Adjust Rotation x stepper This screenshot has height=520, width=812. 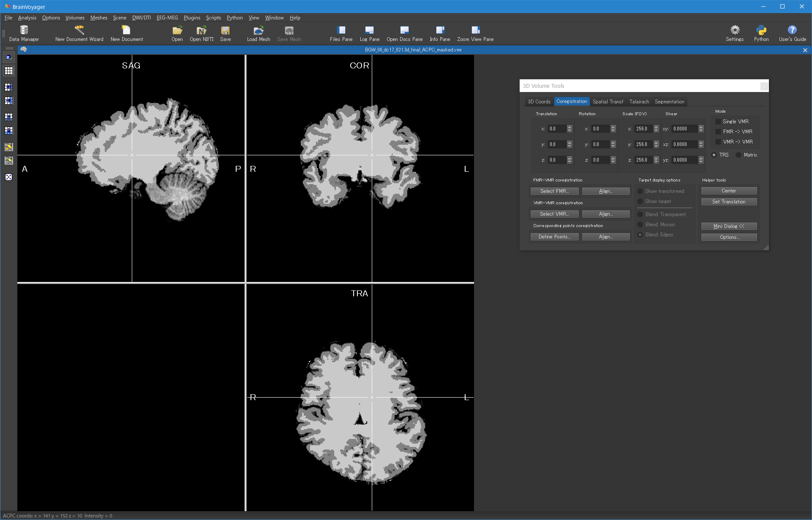pyautogui.click(x=613, y=129)
